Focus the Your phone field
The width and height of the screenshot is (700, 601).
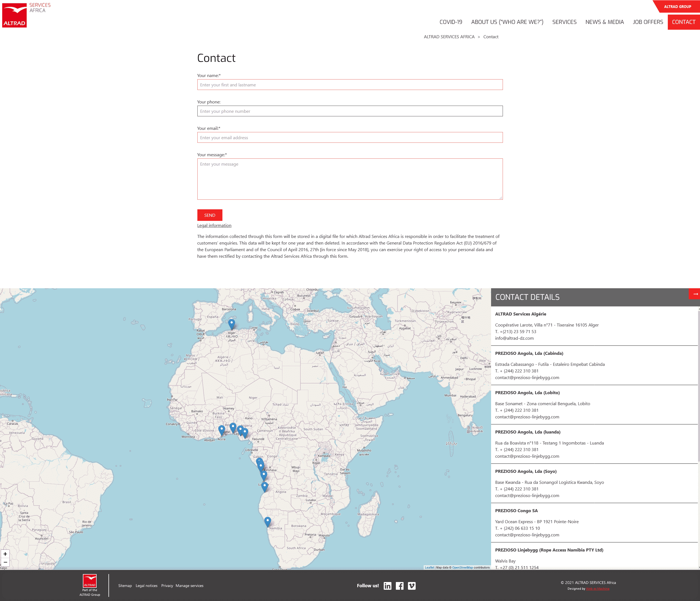[x=350, y=111]
